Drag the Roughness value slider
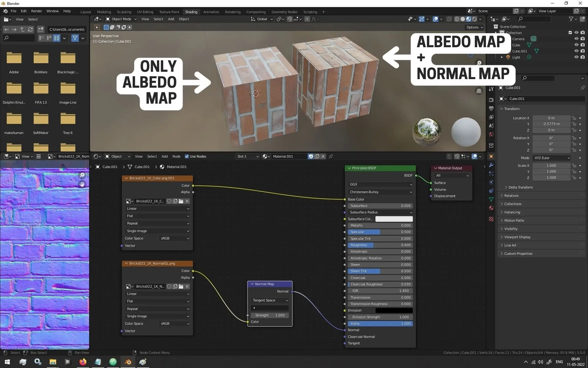588x368 pixels. [380, 245]
